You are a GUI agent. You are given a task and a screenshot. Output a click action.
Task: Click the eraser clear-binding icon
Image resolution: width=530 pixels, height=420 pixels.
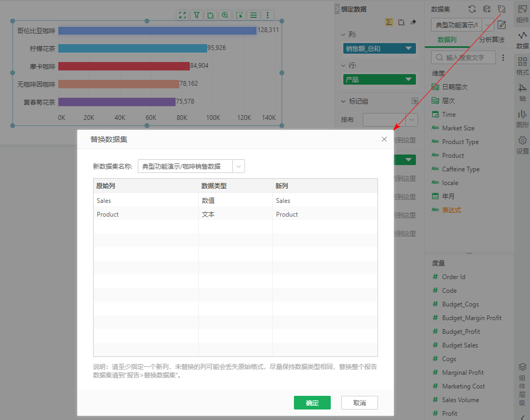[413, 22]
